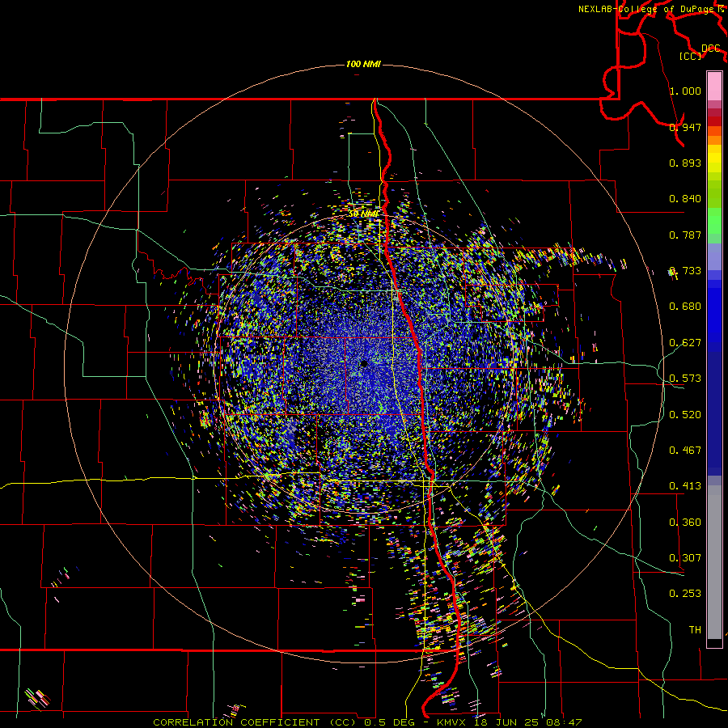Click the 0.253 scale value

pyautogui.click(x=685, y=594)
